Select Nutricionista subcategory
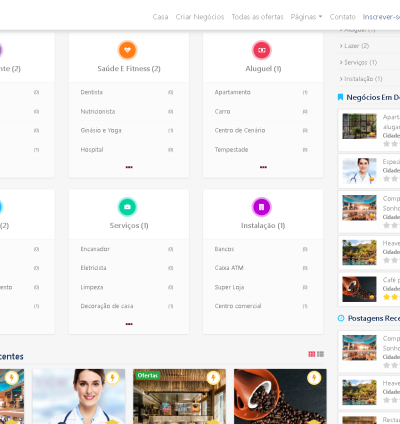This screenshot has height=424, width=400. [98, 111]
